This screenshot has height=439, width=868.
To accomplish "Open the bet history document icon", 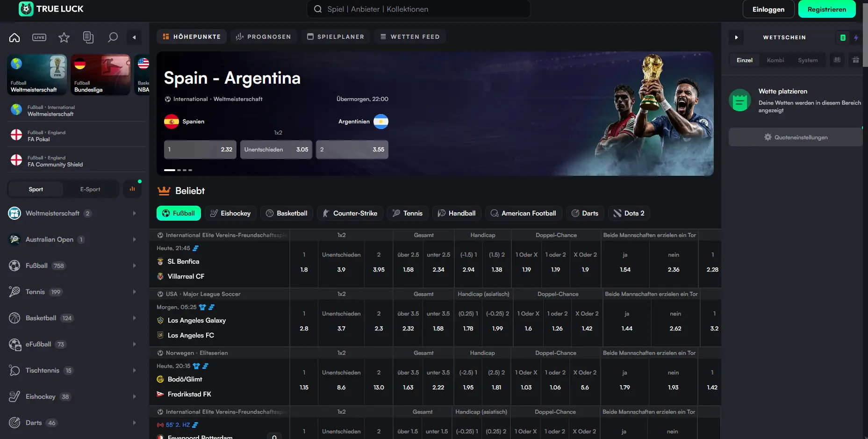I will tap(88, 37).
